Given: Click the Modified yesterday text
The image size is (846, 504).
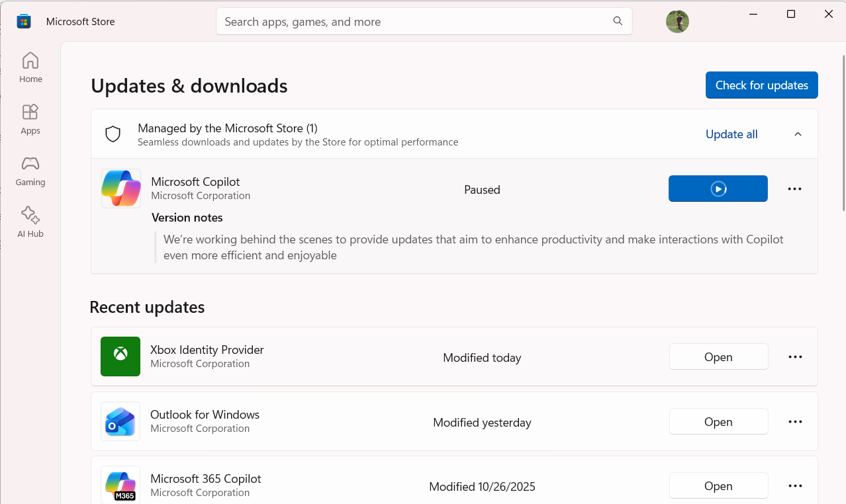Looking at the screenshot, I should point(482,423).
